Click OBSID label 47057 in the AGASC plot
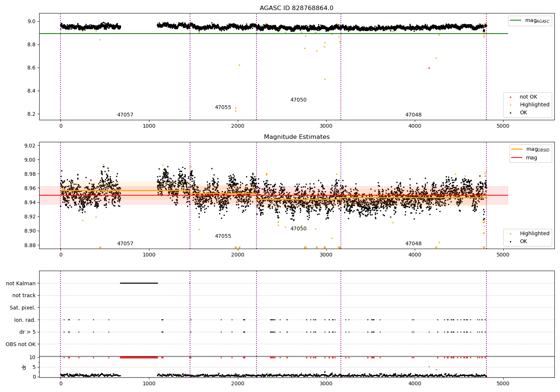Screen dimensions: 560x392 coord(125,115)
